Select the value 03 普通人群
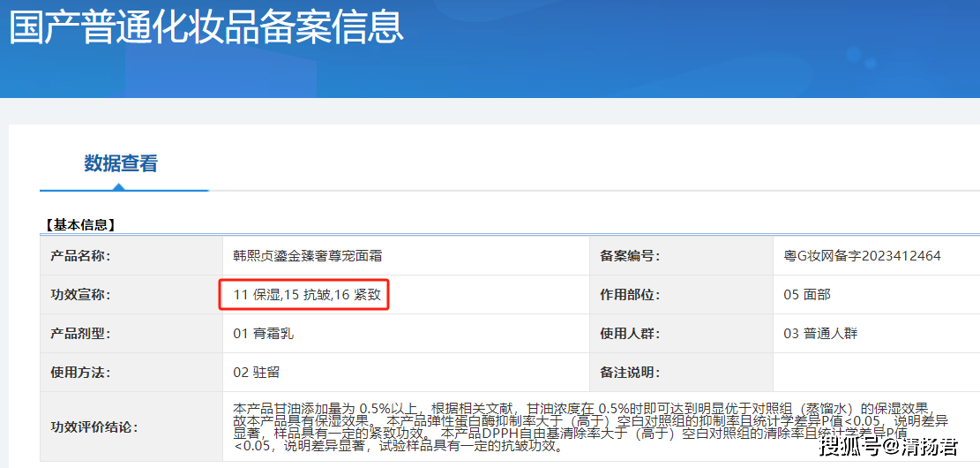 click(820, 334)
